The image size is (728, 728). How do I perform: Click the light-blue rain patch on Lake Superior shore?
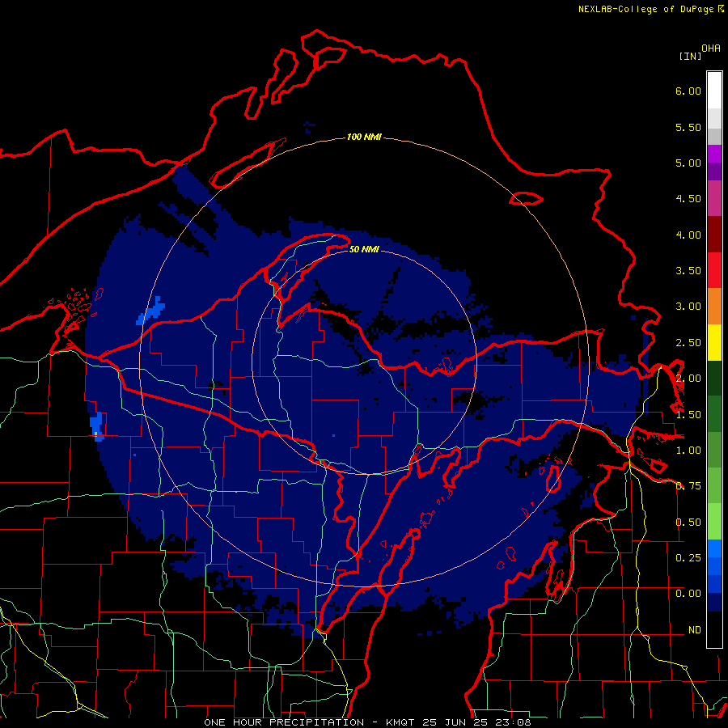click(x=151, y=311)
